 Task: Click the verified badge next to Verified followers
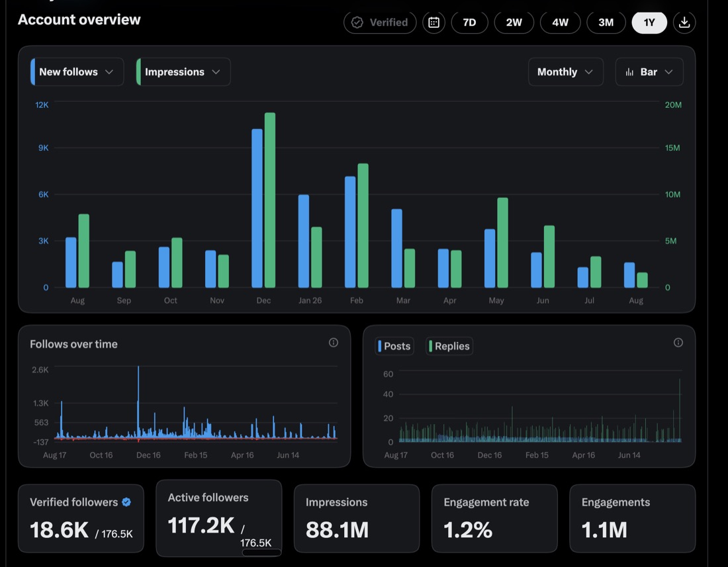click(126, 502)
